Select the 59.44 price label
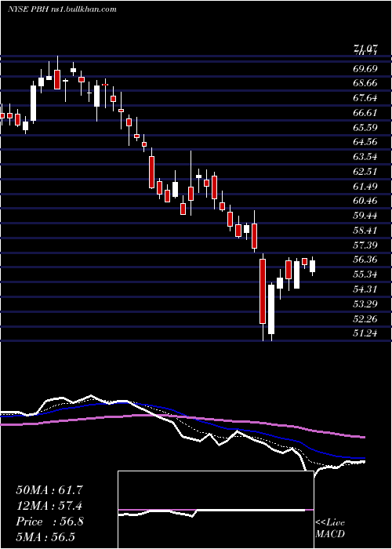 point(365,216)
